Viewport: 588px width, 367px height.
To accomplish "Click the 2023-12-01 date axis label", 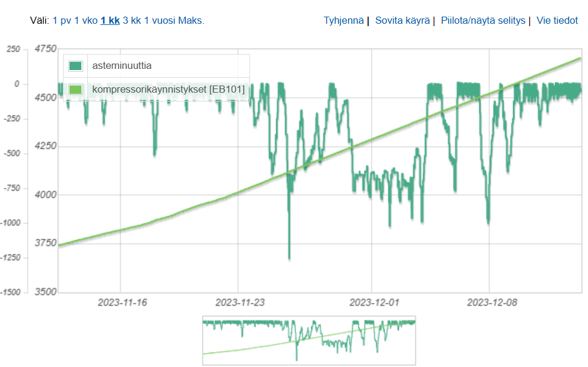I will coord(374,302).
